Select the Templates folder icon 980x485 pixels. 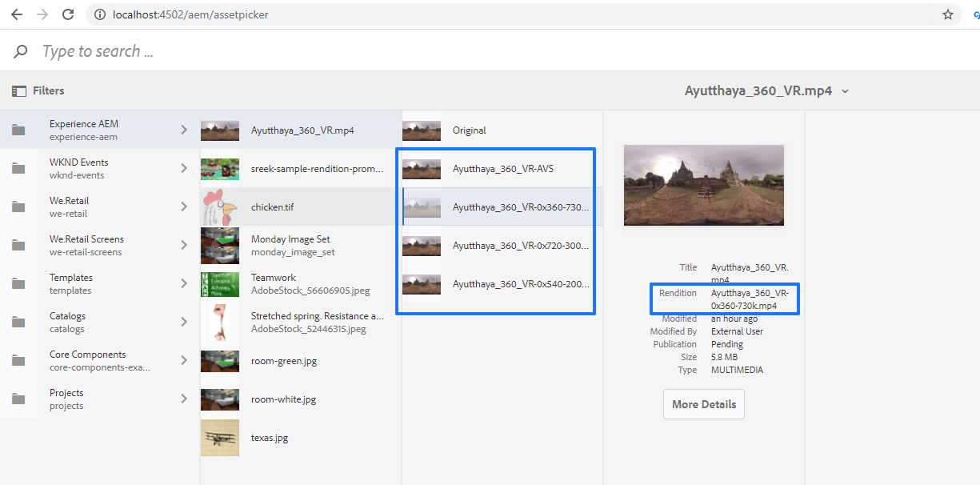click(x=18, y=284)
